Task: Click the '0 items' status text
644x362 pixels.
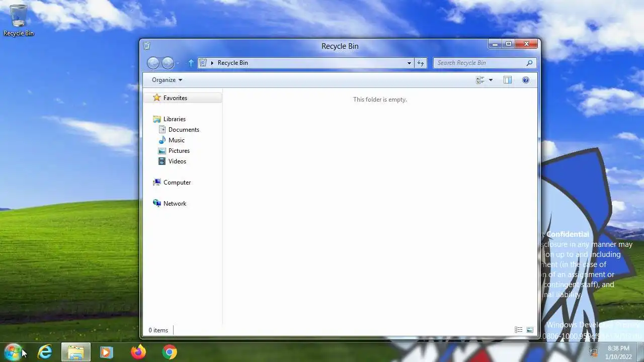Action: [x=158, y=330]
